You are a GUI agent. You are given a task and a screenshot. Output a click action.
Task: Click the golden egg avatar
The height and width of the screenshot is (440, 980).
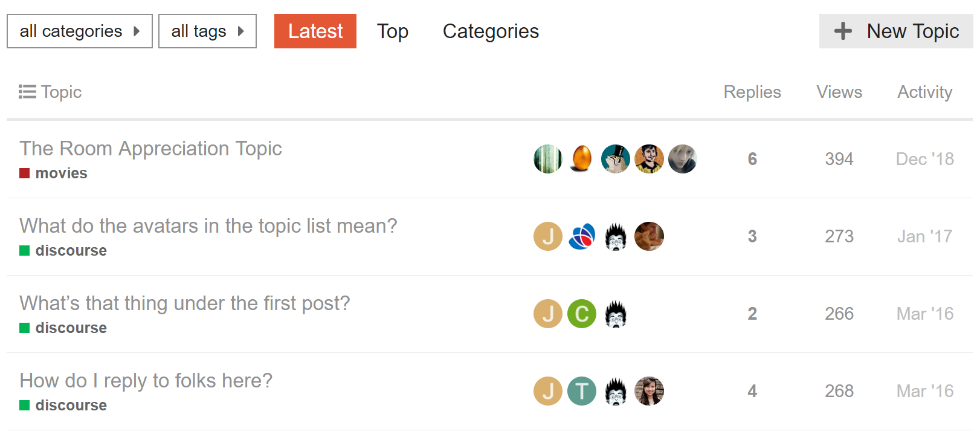pyautogui.click(x=581, y=159)
